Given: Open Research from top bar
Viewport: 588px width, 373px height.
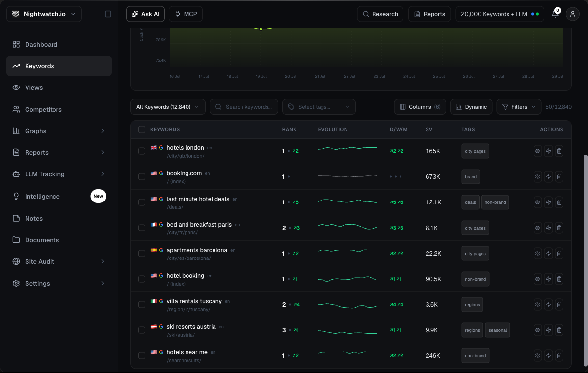Looking at the screenshot, I should pyautogui.click(x=380, y=14).
